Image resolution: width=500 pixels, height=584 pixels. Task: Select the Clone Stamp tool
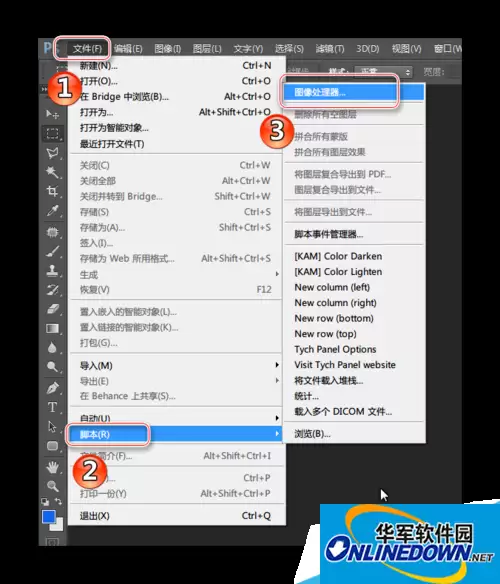[53, 270]
